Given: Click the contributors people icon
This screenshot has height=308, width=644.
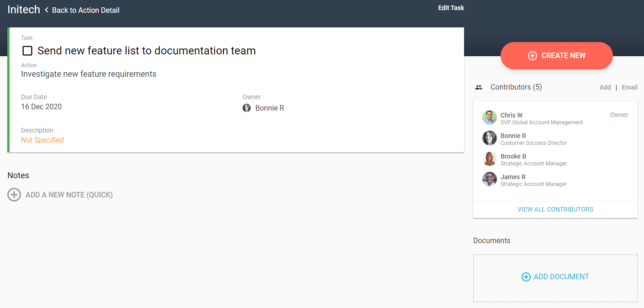Looking at the screenshot, I should [479, 87].
